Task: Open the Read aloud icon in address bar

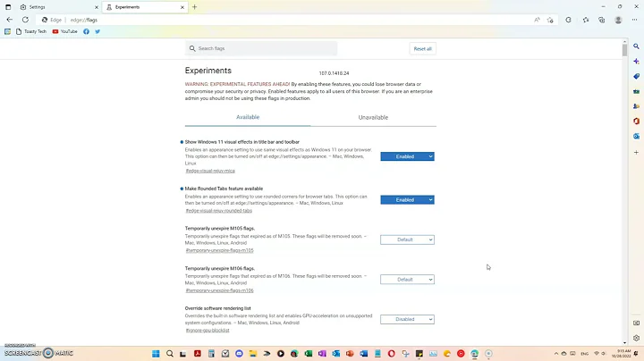Action: click(x=537, y=20)
